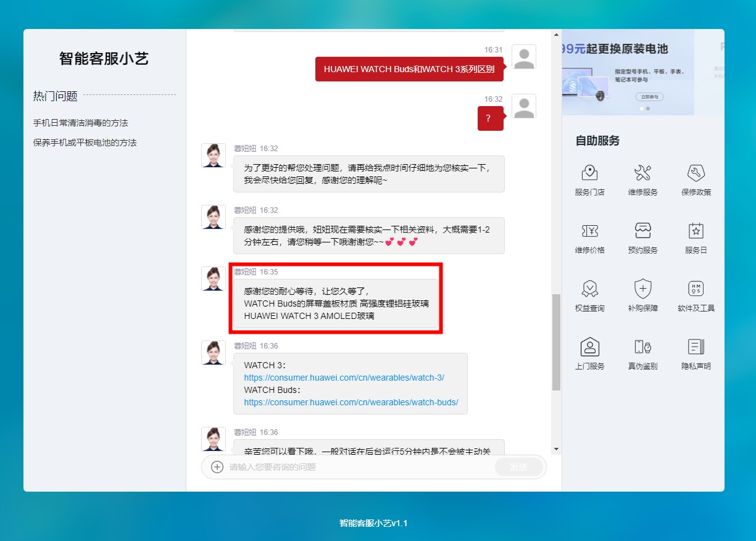Screen dimensions: 756x541
Task: Select the first banner carousel dot
Action: click(x=641, y=109)
